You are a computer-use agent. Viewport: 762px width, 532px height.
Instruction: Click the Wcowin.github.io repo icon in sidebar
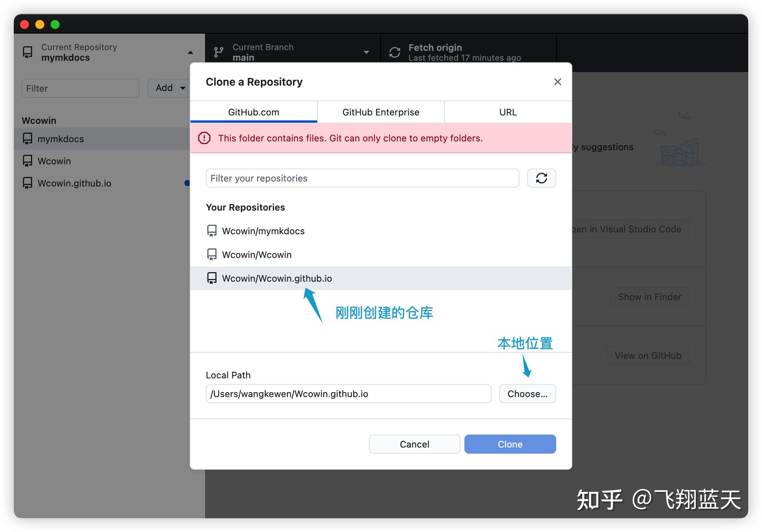click(x=27, y=183)
